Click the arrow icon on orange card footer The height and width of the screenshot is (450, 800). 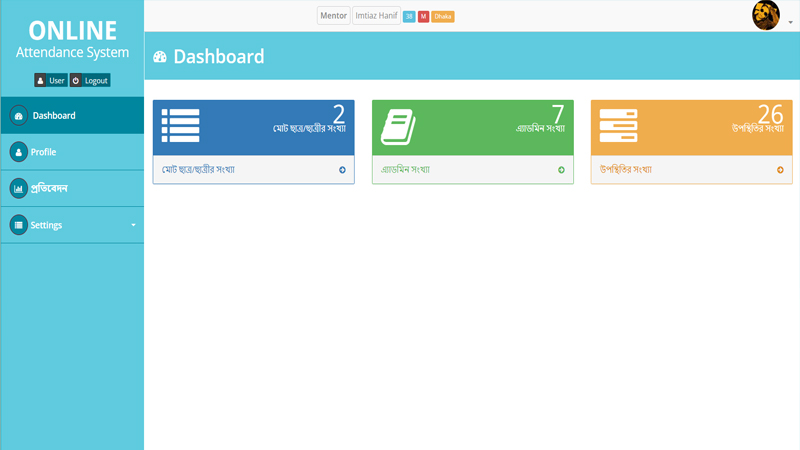(780, 170)
